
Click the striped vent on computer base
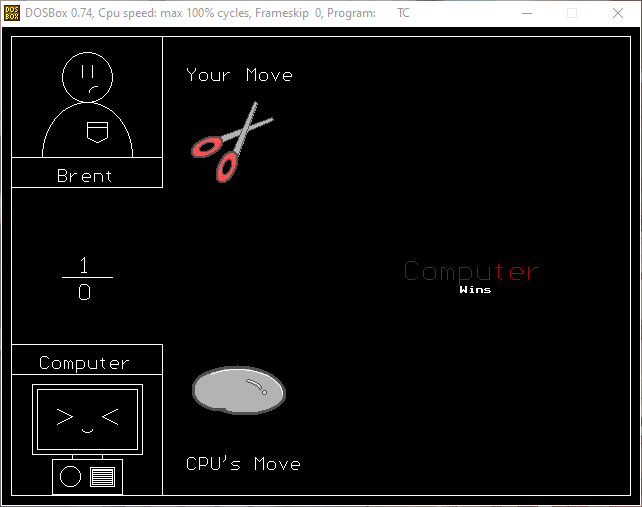tap(102, 476)
